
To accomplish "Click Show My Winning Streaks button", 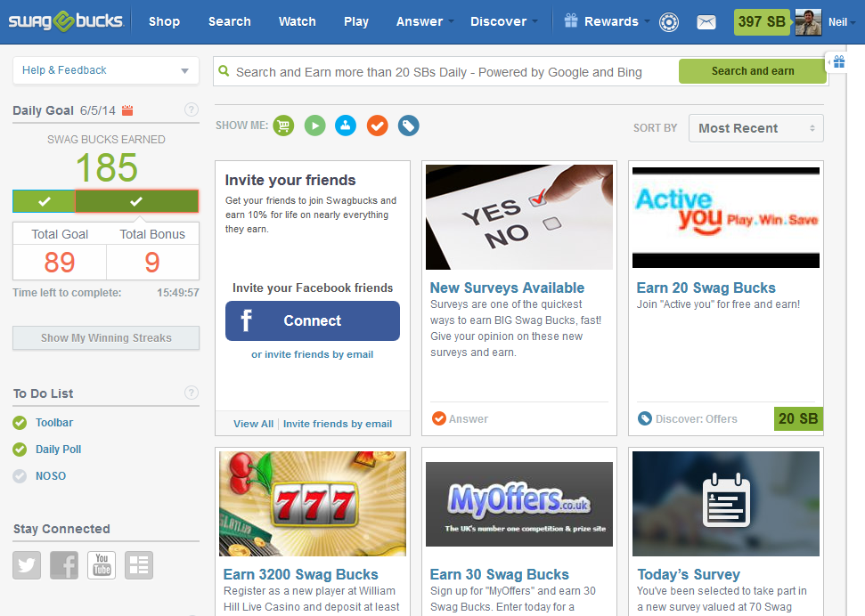I will point(106,337).
